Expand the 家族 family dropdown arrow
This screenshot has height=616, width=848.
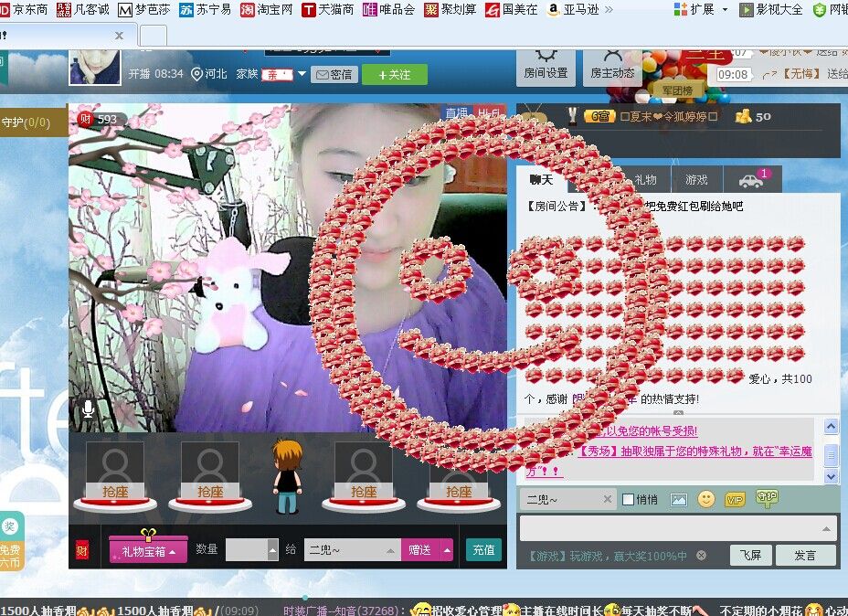tap(302, 73)
